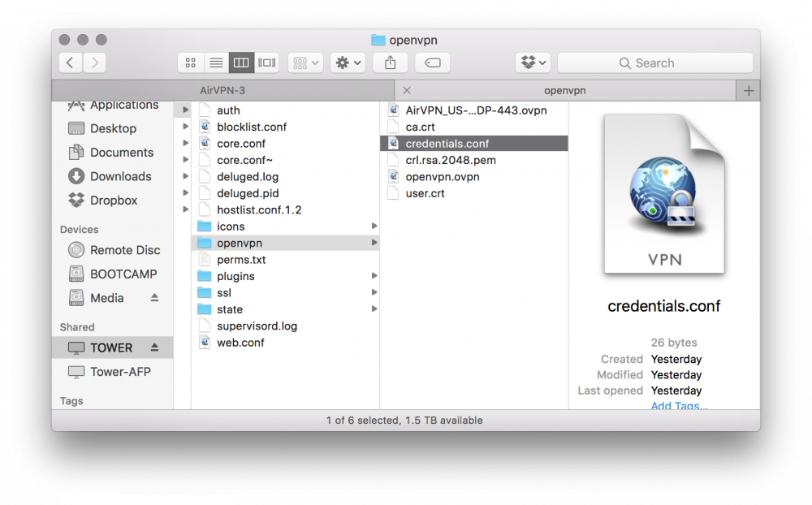Open Downloads in the sidebar
The width and height of the screenshot is (812, 505).
click(110, 176)
